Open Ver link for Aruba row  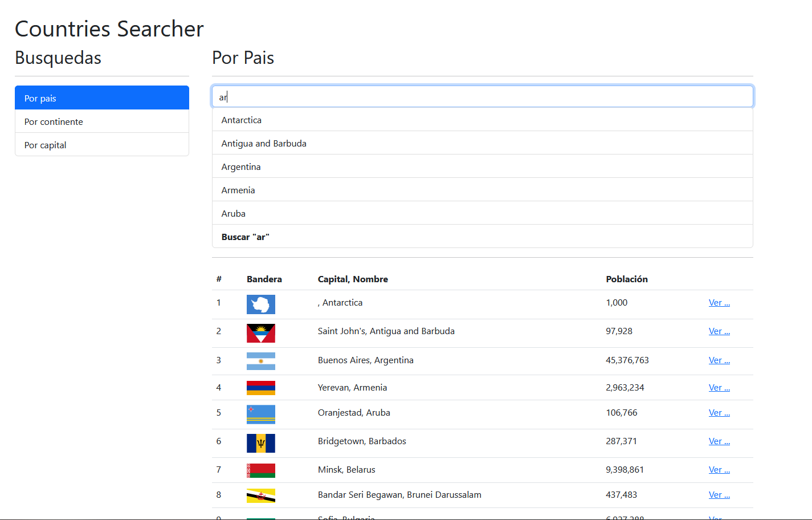[x=719, y=413]
